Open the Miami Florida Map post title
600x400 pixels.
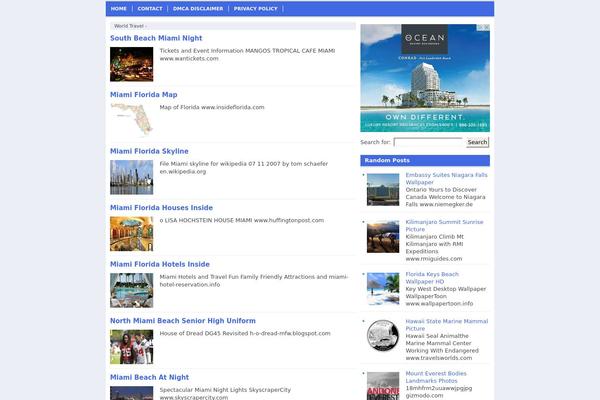(143, 95)
